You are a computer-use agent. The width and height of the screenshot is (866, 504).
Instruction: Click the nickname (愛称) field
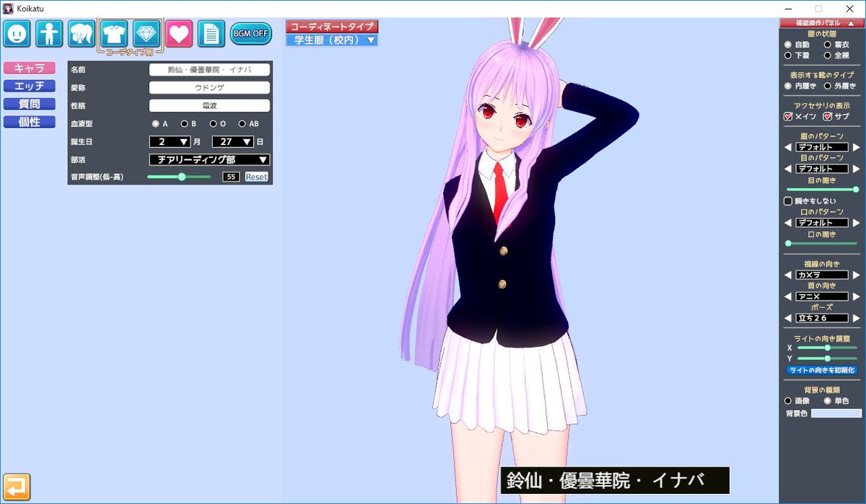[209, 87]
